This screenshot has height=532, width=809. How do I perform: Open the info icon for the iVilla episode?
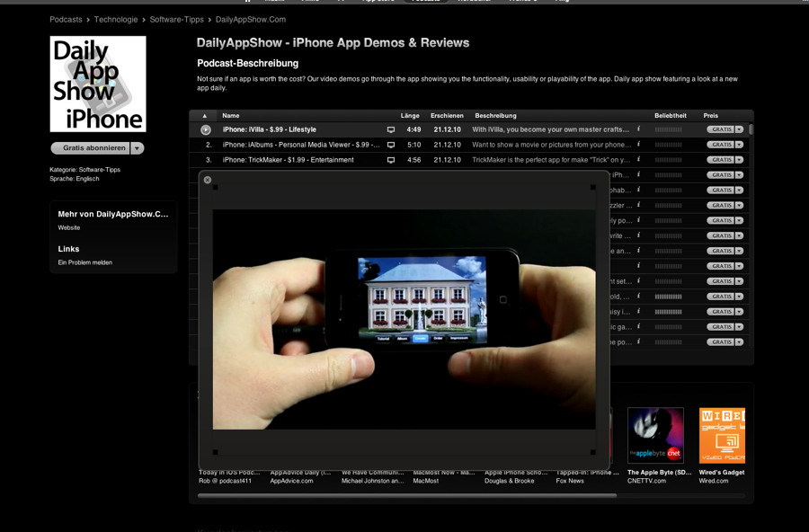[x=639, y=129]
